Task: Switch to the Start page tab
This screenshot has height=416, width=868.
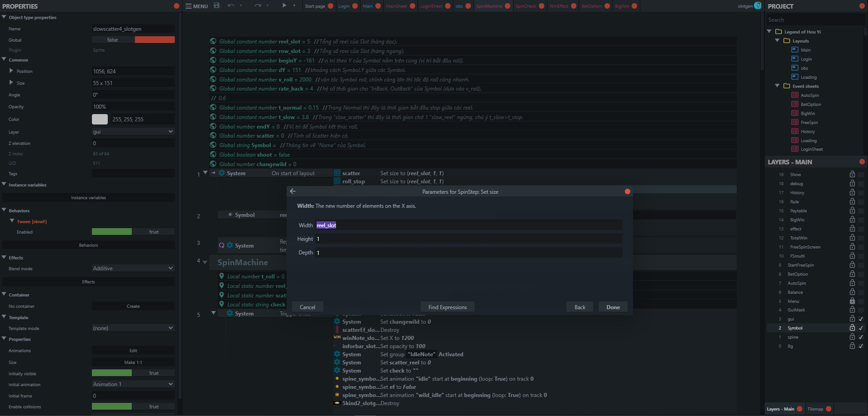Action: (x=315, y=6)
